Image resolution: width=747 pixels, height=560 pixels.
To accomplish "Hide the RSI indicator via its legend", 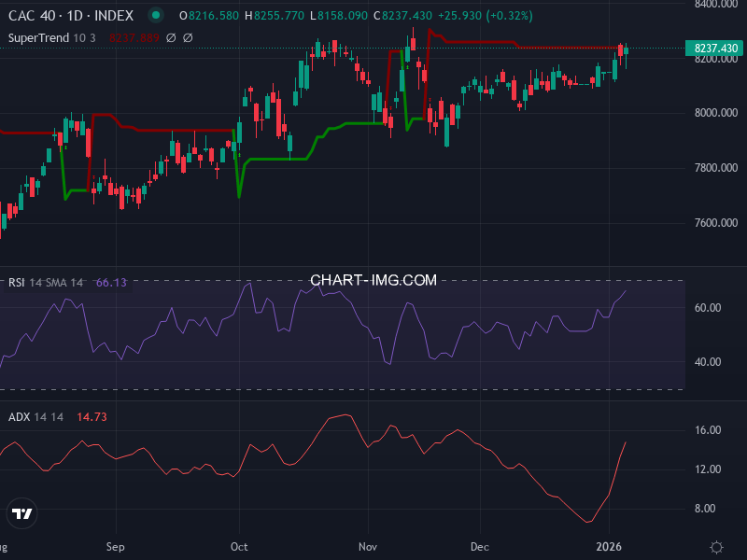I will [17, 280].
